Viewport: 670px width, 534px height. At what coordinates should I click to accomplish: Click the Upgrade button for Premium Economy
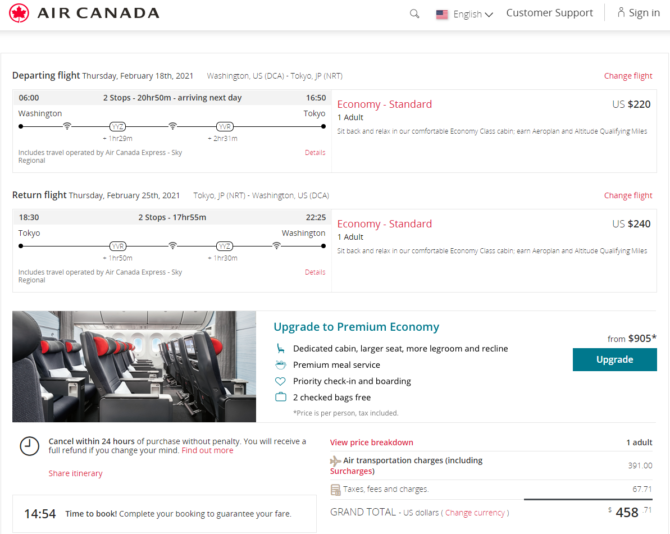pyautogui.click(x=614, y=359)
